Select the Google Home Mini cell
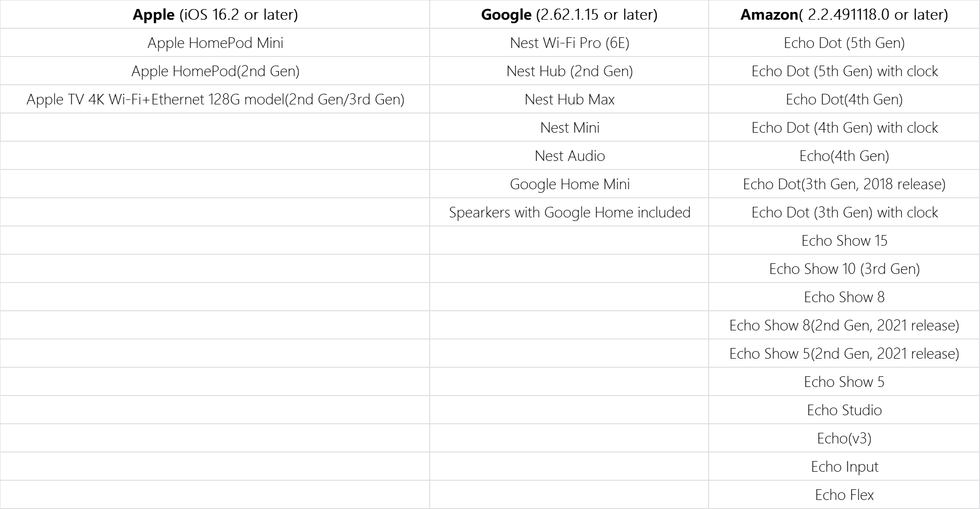Viewport: 980px width, 509px height. coord(569,184)
